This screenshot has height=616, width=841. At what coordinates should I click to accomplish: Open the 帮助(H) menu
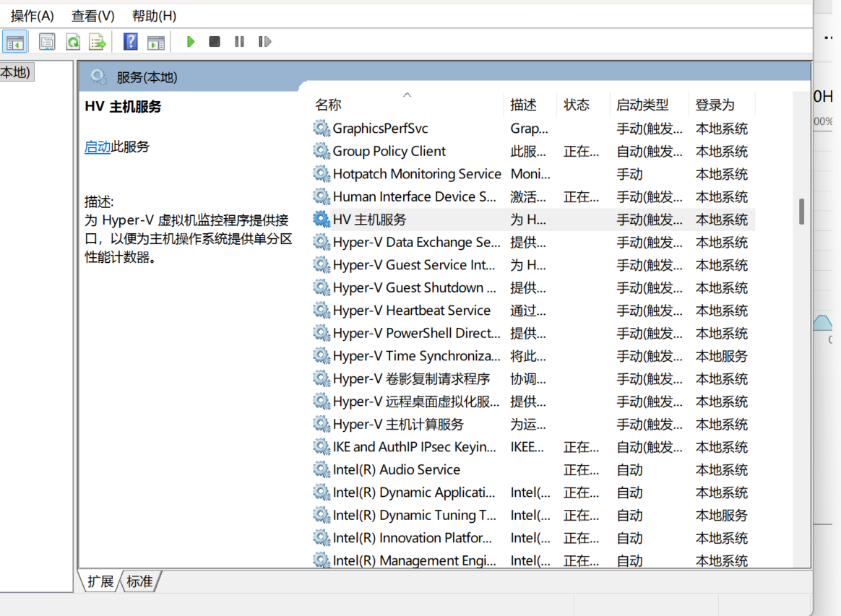tap(154, 16)
